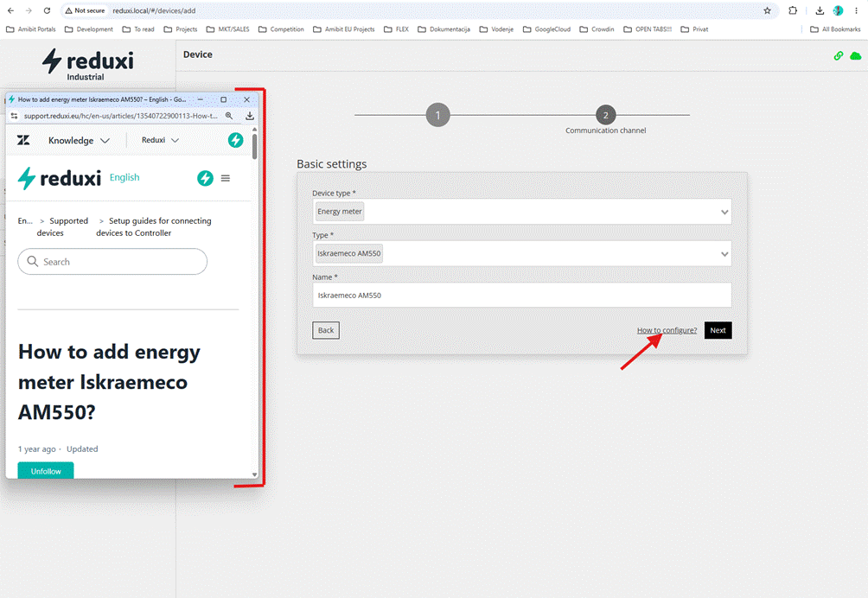This screenshot has height=598, width=868.
Task: Click the Zendesk logo in popup window
Action: coord(23,141)
